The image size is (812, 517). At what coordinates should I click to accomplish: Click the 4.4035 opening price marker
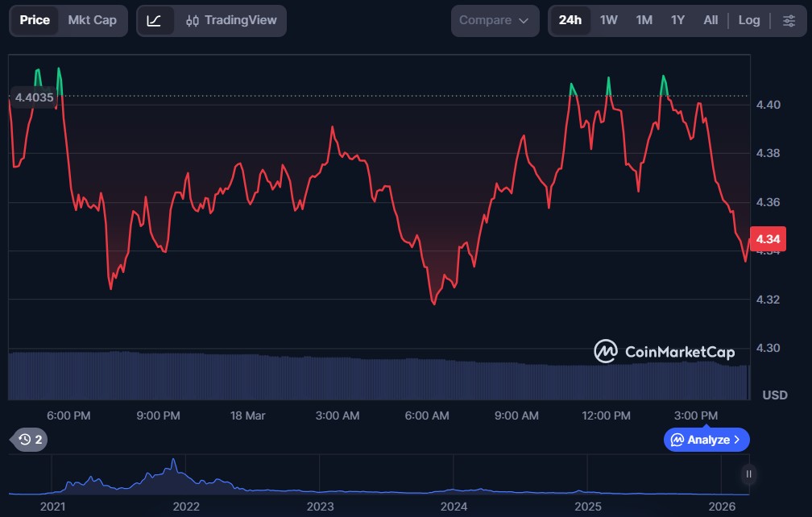pyautogui.click(x=34, y=97)
